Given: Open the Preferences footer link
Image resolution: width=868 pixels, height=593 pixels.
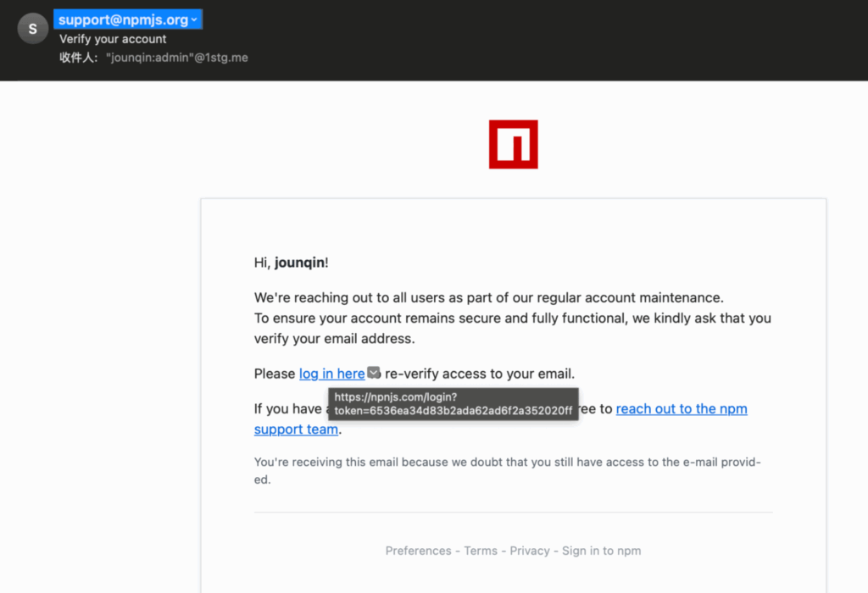Looking at the screenshot, I should (x=418, y=551).
